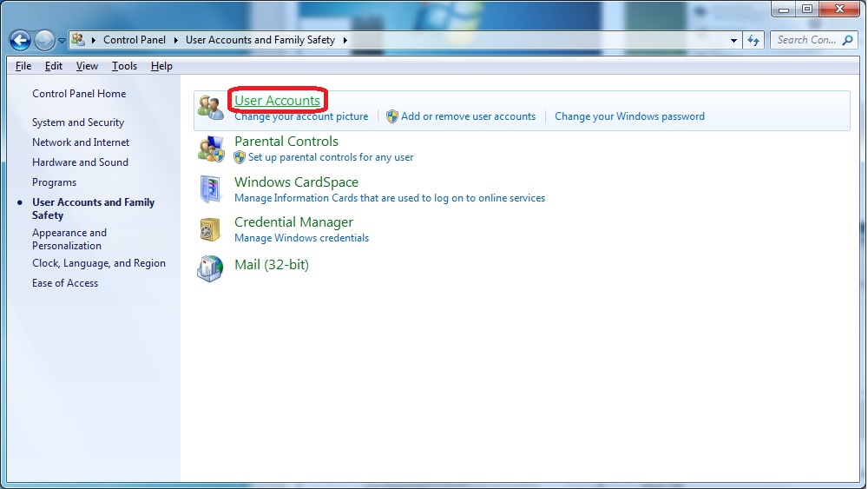Image resolution: width=868 pixels, height=489 pixels.
Task: Expand arrow after User Accounts and Family Safety
Action: [x=345, y=40]
